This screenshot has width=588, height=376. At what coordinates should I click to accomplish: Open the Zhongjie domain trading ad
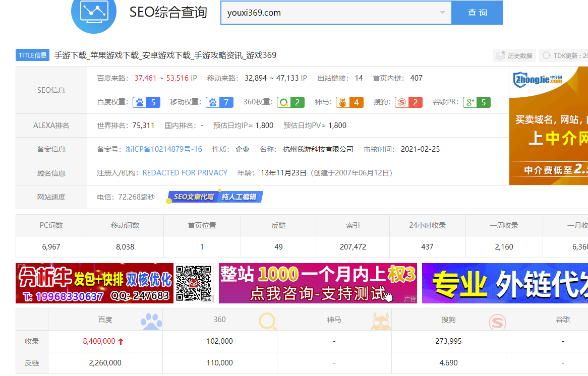[x=548, y=126]
